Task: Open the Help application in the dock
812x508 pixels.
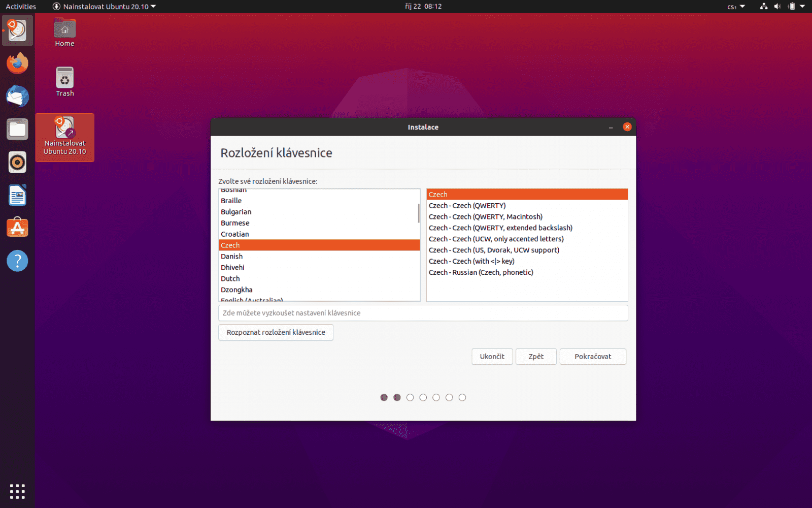Action: [17, 261]
